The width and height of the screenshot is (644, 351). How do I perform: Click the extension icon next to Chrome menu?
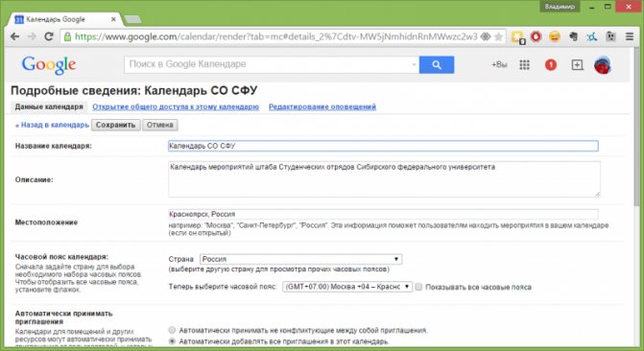(x=610, y=37)
